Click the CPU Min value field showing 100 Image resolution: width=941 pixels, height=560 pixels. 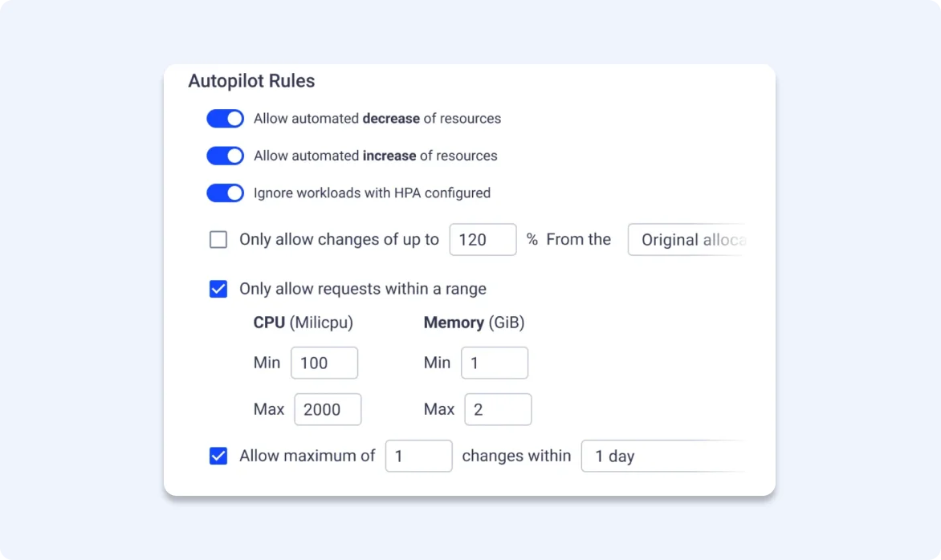pos(324,363)
